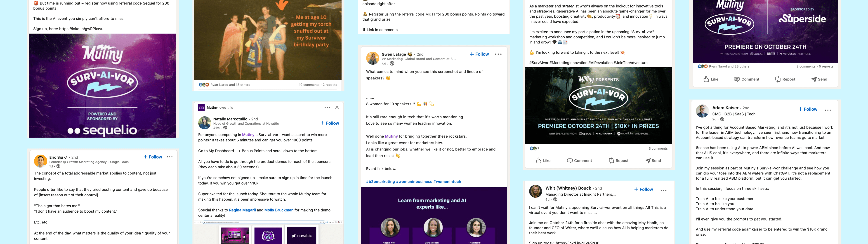
Task: Repost the Superside premiere post
Action: [x=785, y=79]
